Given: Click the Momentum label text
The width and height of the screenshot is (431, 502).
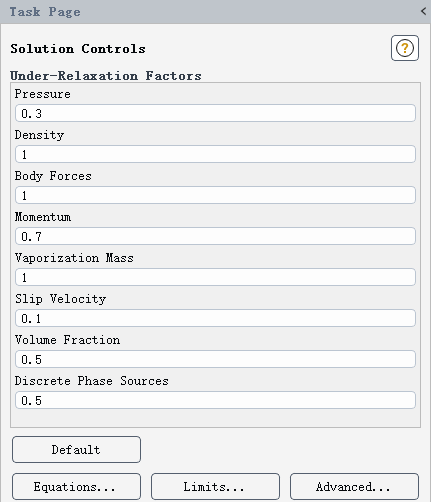Looking at the screenshot, I should tap(43, 217).
